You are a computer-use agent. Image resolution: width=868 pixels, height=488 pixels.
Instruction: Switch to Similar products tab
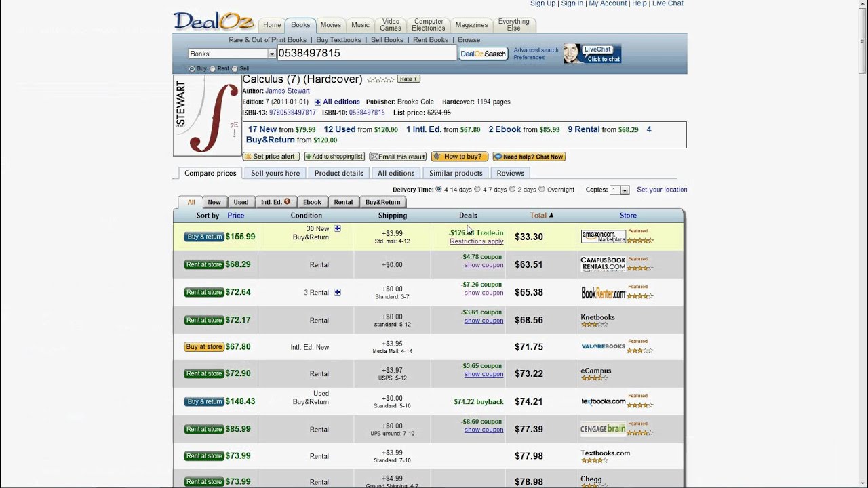click(456, 174)
